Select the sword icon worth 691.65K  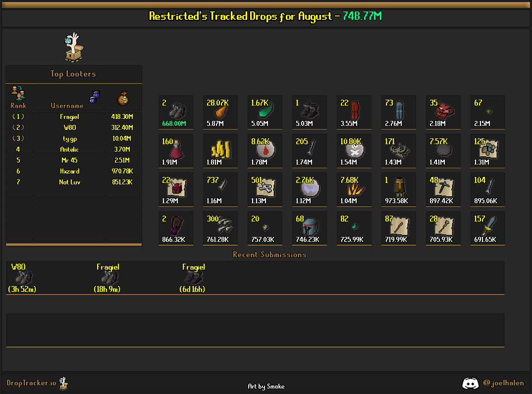pos(489,226)
